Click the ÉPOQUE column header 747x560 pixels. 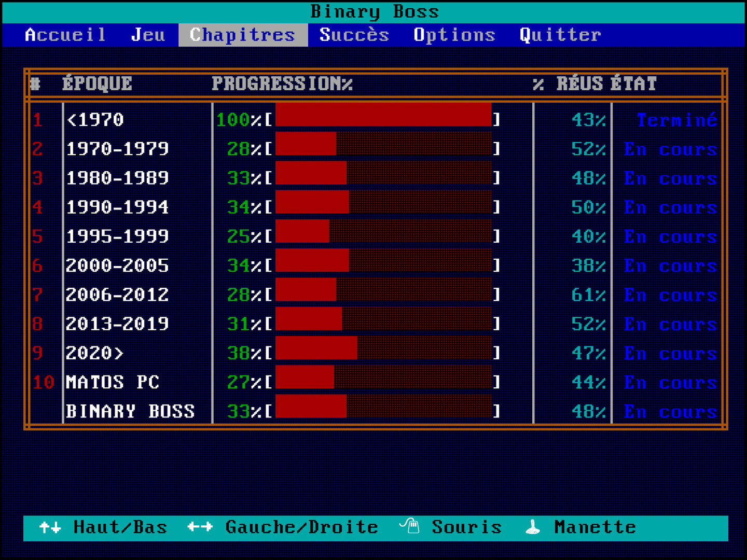(97, 83)
